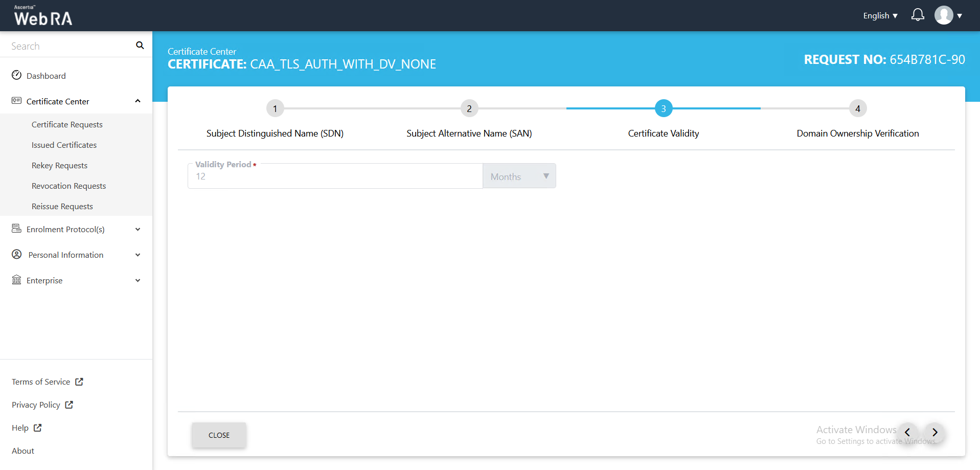Collapse the Certificate Center section

click(138, 101)
